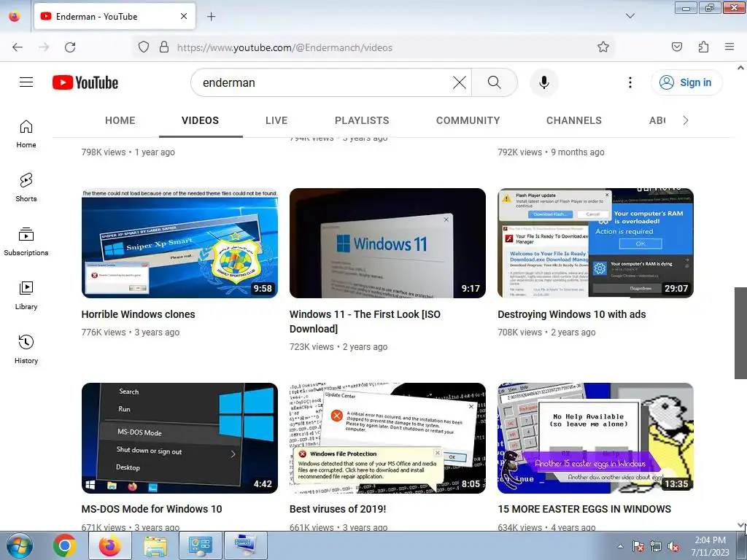
Task: Show more channel tabs with the arrow
Action: tap(686, 120)
